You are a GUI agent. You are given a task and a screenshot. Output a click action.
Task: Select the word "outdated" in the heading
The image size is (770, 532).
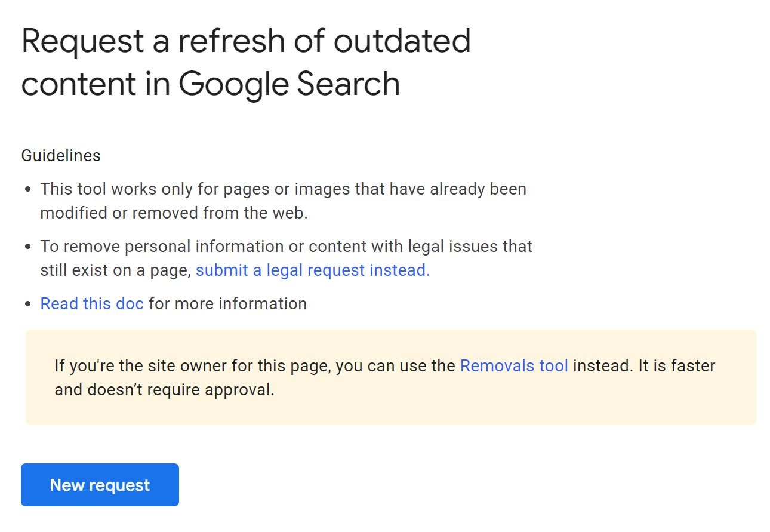(x=402, y=41)
